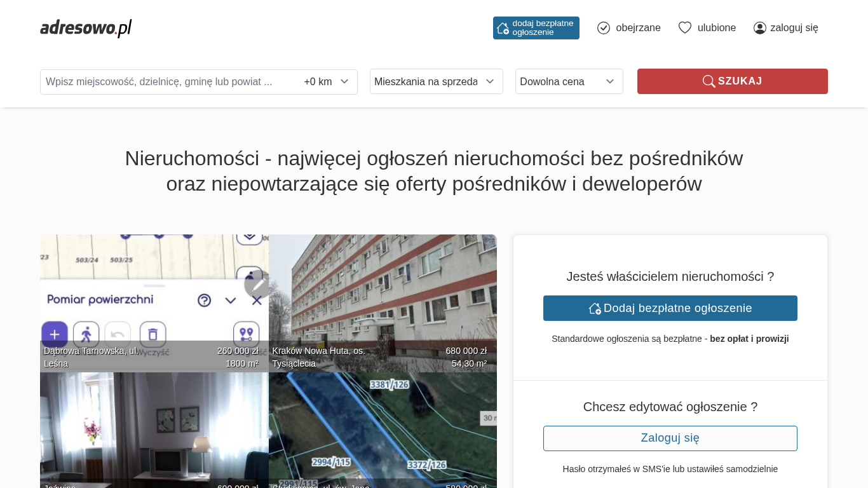The height and width of the screenshot is (488, 868).
Task: Click the house icon in header add-listing button
Action: pos(503,28)
